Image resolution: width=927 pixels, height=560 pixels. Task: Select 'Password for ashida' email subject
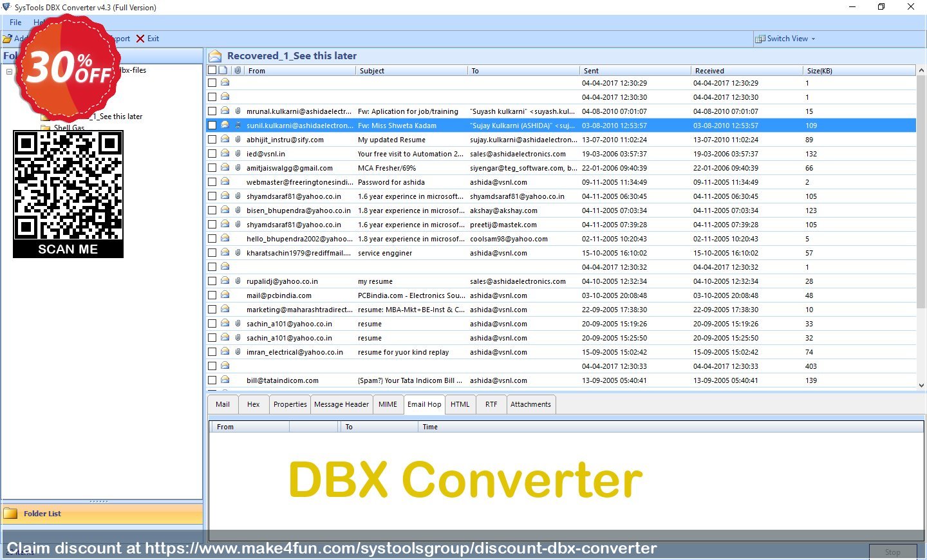pyautogui.click(x=391, y=182)
